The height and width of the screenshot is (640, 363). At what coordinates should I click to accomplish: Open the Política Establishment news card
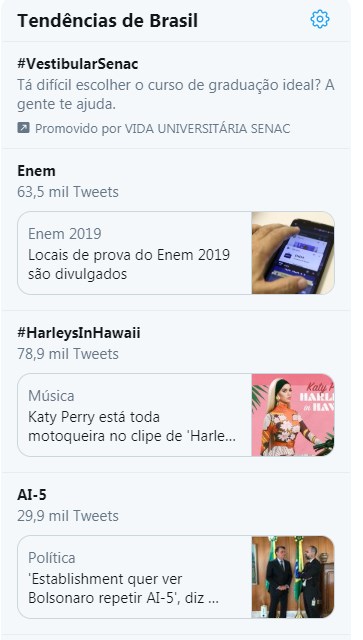(176, 577)
